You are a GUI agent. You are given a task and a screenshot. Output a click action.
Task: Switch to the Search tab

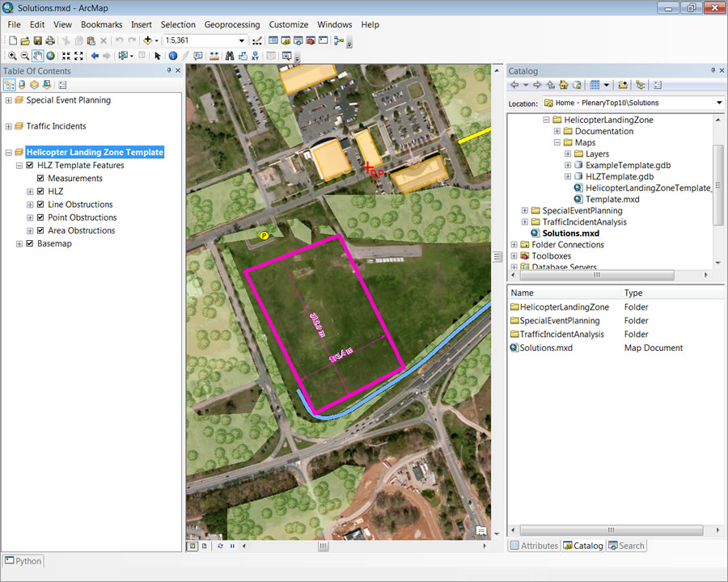627,546
